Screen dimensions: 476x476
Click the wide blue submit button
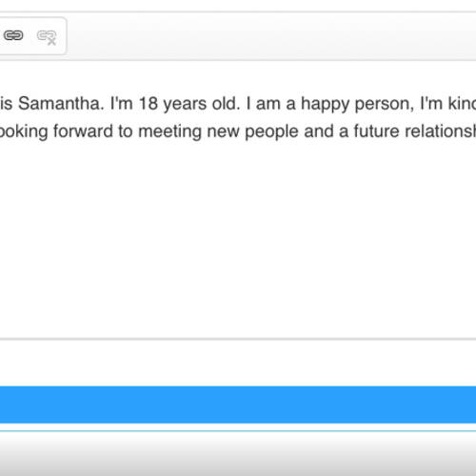(x=238, y=405)
